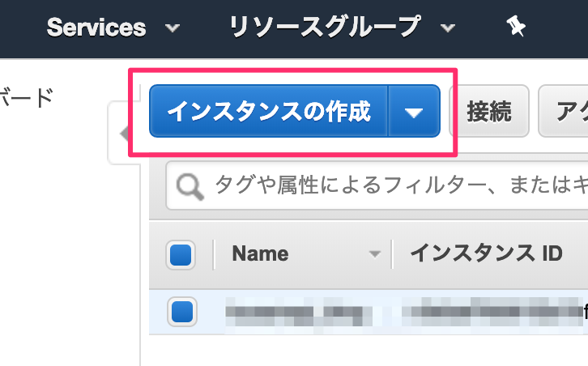The height and width of the screenshot is (366, 588).
Task: Click the Name column header
Action: pyautogui.click(x=260, y=254)
